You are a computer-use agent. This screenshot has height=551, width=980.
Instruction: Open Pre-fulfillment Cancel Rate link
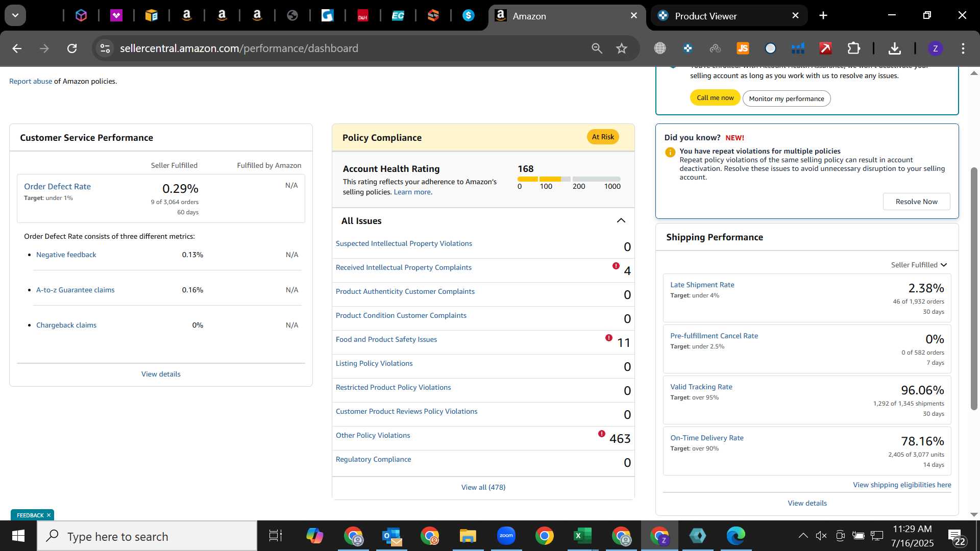(x=714, y=336)
